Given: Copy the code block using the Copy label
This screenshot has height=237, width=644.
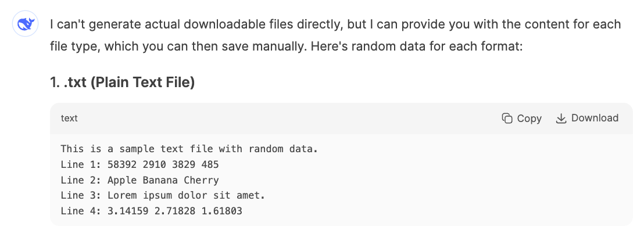Looking at the screenshot, I should coord(529,119).
